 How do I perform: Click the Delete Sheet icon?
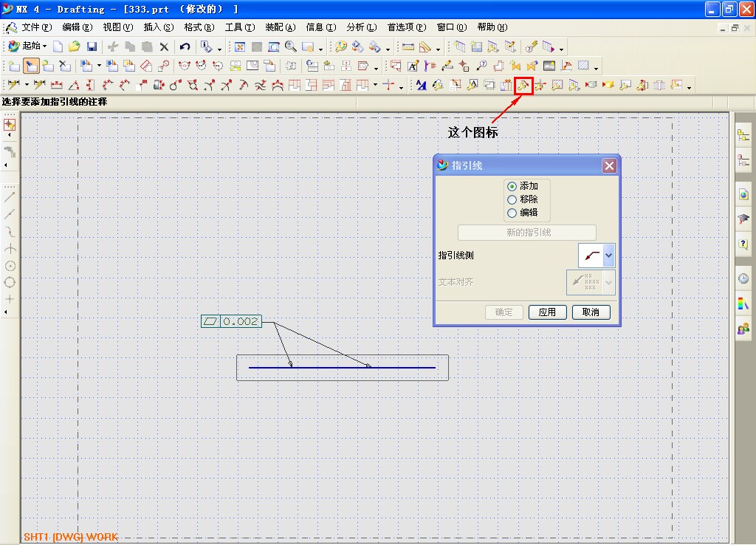[x=65, y=66]
